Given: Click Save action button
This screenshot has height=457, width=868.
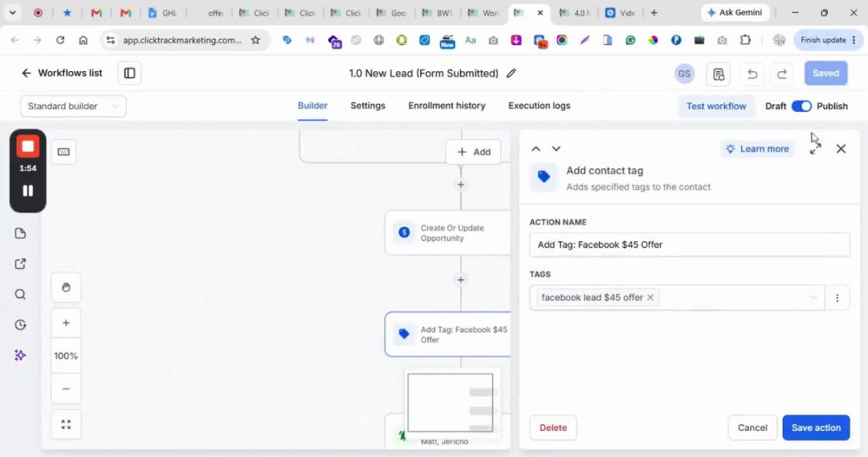Looking at the screenshot, I should tap(816, 428).
